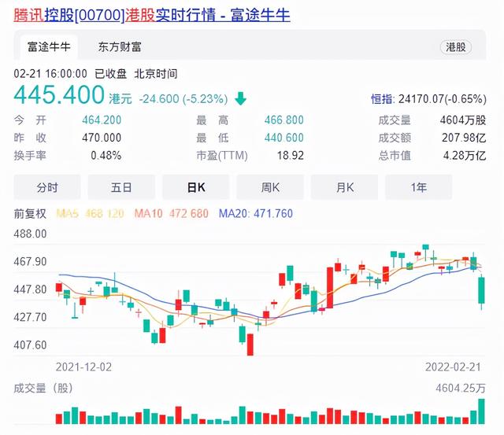Select the 五日 chart tab
The image size is (504, 435).
121,187
